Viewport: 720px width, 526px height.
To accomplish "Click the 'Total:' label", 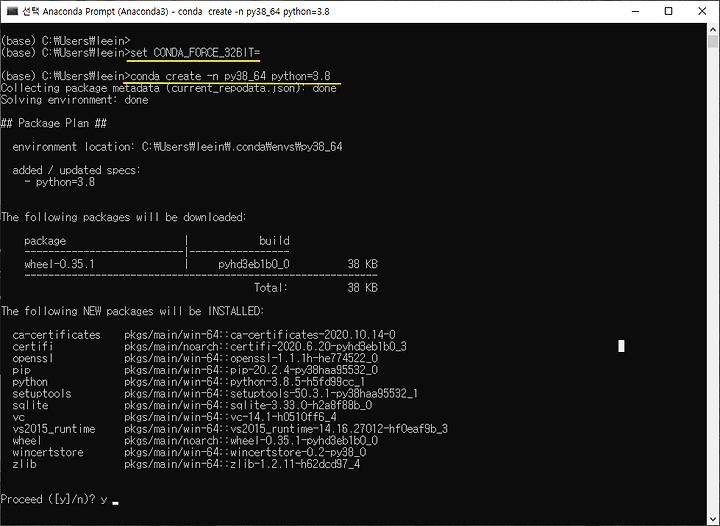I will (x=270, y=288).
